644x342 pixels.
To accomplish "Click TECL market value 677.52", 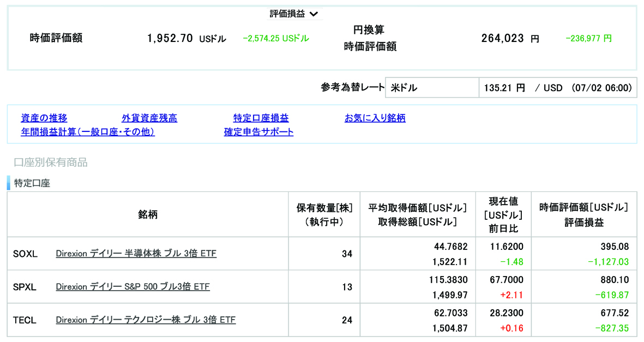I will point(615,313).
